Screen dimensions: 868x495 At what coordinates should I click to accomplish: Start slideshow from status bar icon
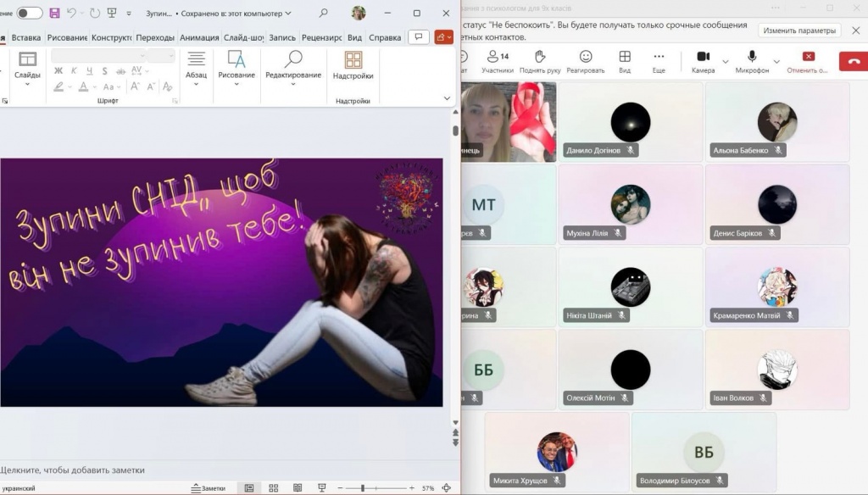(321, 488)
